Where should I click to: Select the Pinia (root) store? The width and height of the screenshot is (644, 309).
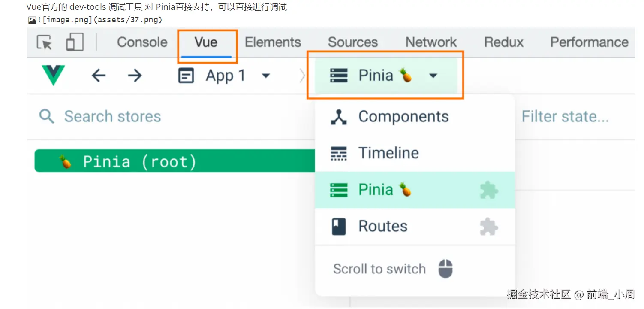pyautogui.click(x=172, y=161)
